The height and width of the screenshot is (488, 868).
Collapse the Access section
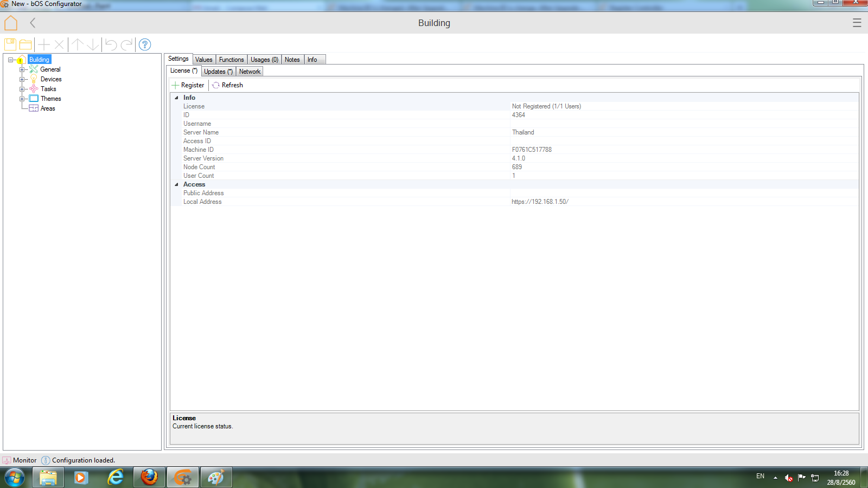(176, 184)
